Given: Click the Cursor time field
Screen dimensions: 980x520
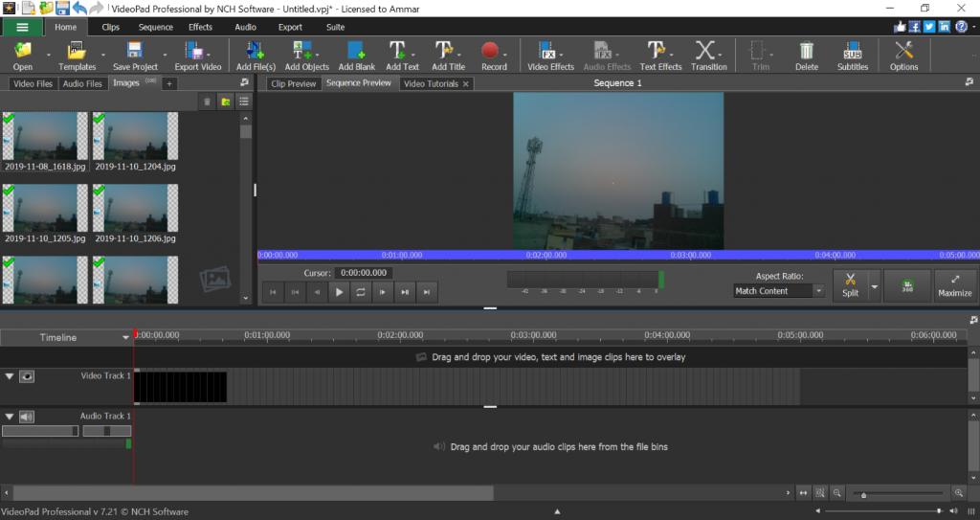Looking at the screenshot, I should click(x=364, y=273).
